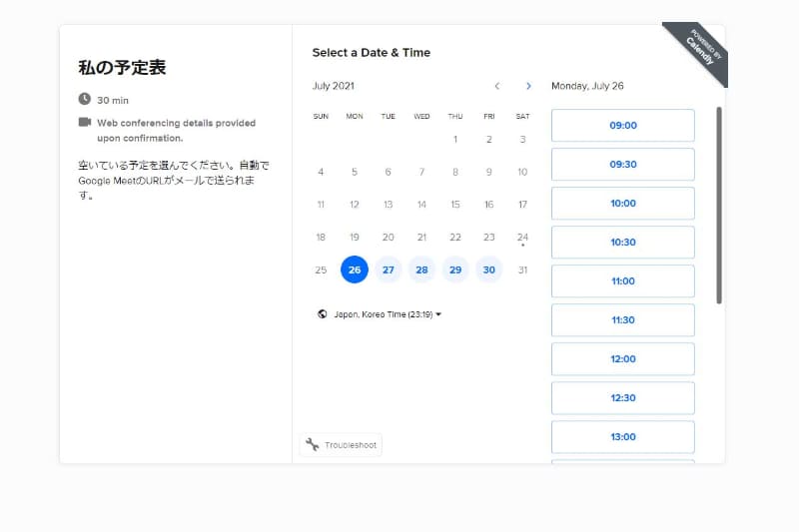
Task: Choose the 10:30 time slot
Action: pyautogui.click(x=622, y=243)
